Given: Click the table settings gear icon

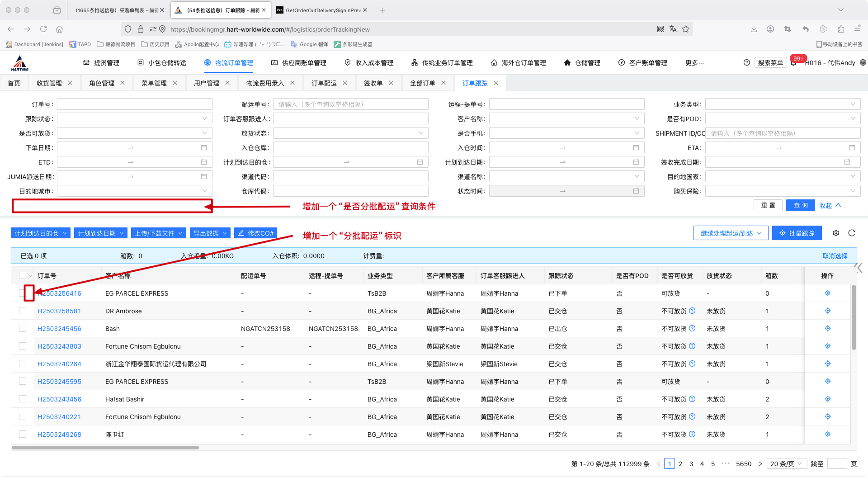Looking at the screenshot, I should (836, 233).
